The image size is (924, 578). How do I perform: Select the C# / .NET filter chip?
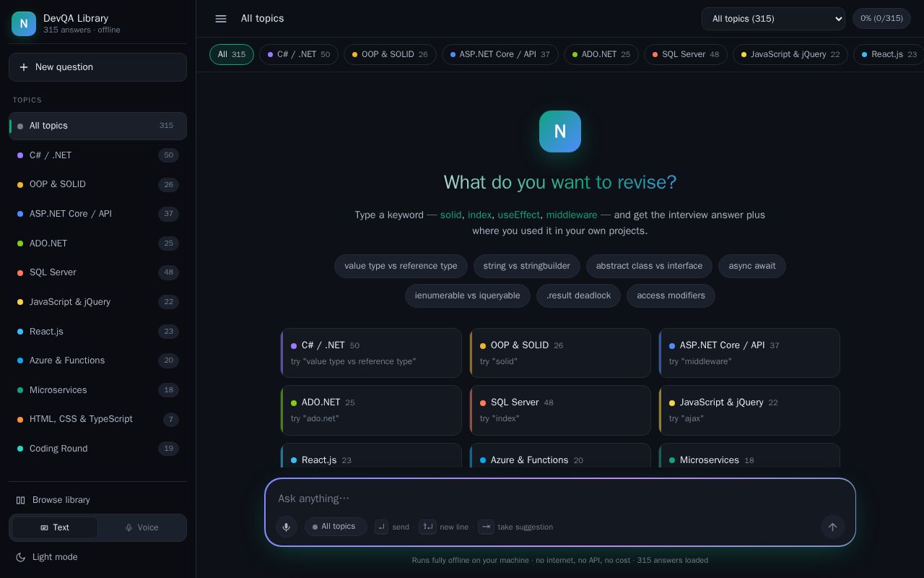point(299,54)
